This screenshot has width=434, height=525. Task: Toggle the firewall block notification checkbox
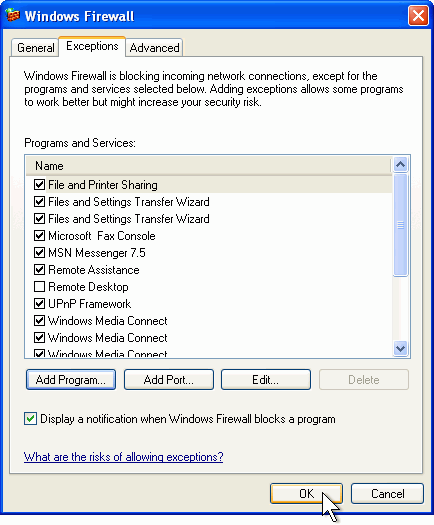tap(30, 419)
